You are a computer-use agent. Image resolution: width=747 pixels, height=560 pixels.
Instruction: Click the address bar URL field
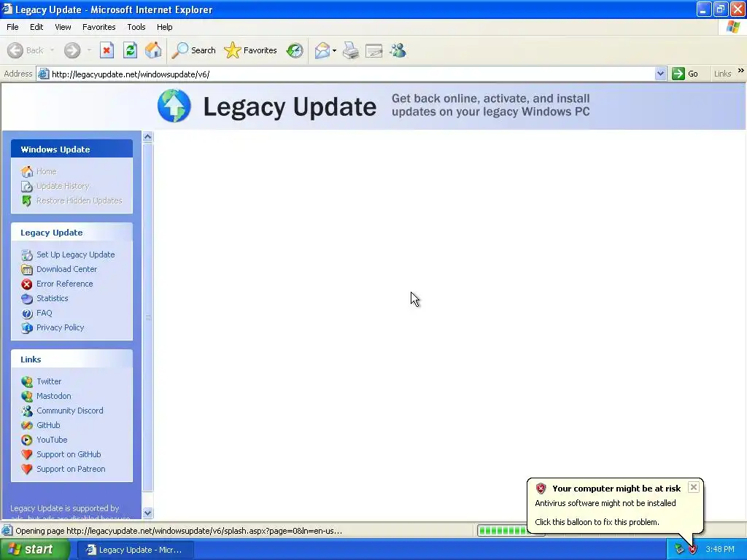pyautogui.click(x=352, y=74)
